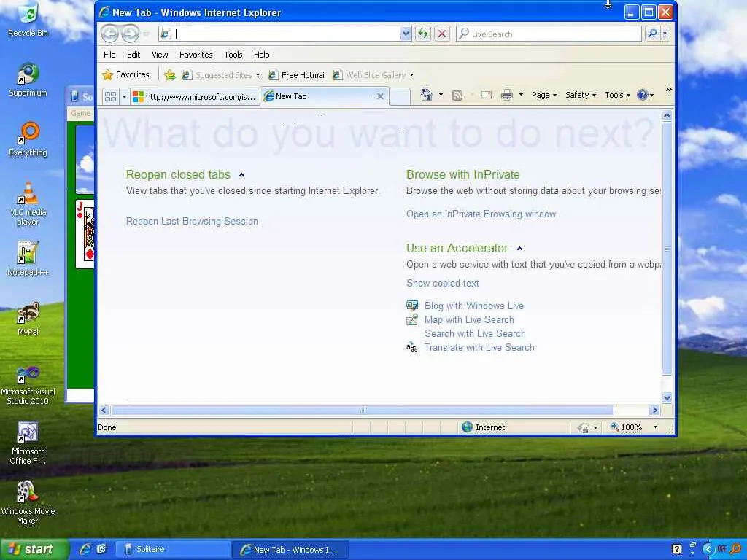Click the Blog with Windows Live icon

point(412,306)
